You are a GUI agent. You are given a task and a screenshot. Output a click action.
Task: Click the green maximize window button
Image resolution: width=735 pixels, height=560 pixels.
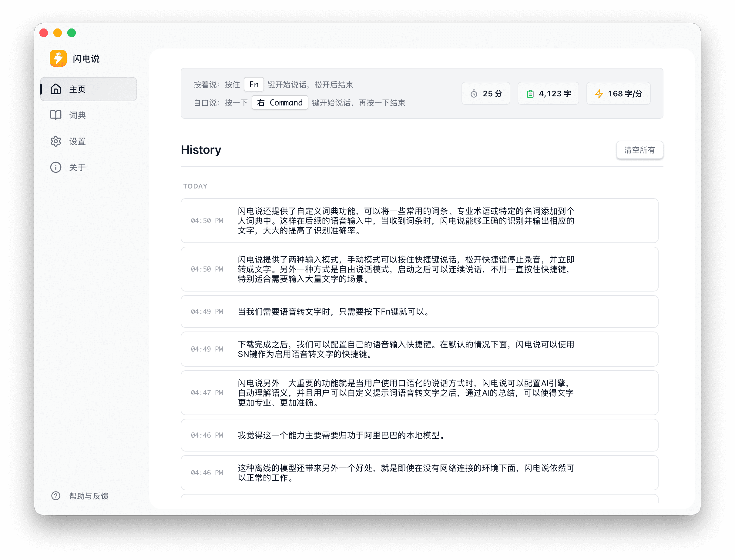coord(71,33)
